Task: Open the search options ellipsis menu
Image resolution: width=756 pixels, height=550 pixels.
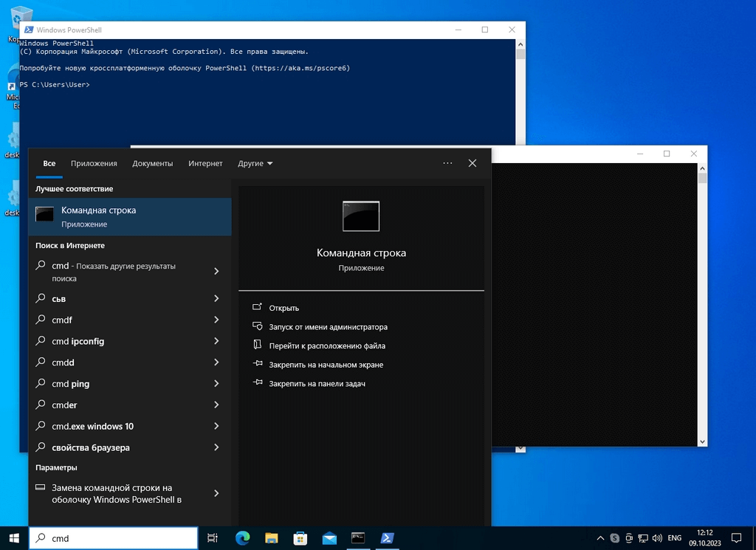Action: (x=447, y=163)
